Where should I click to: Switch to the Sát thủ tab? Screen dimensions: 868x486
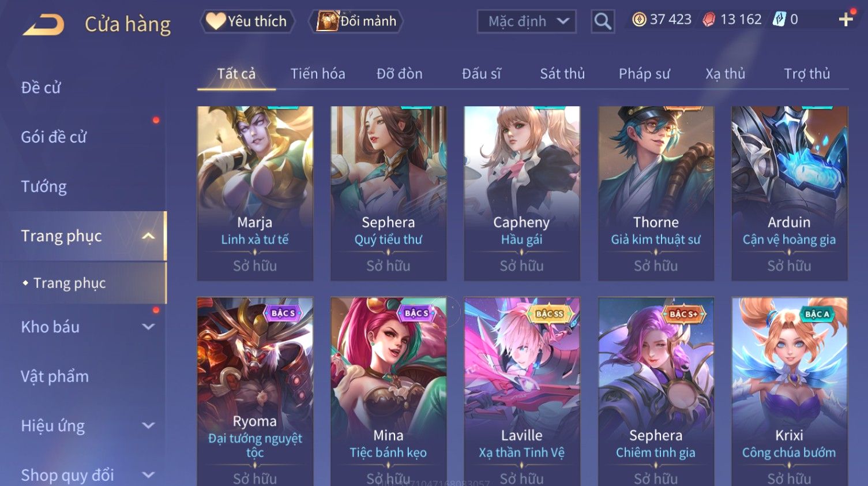(x=562, y=74)
